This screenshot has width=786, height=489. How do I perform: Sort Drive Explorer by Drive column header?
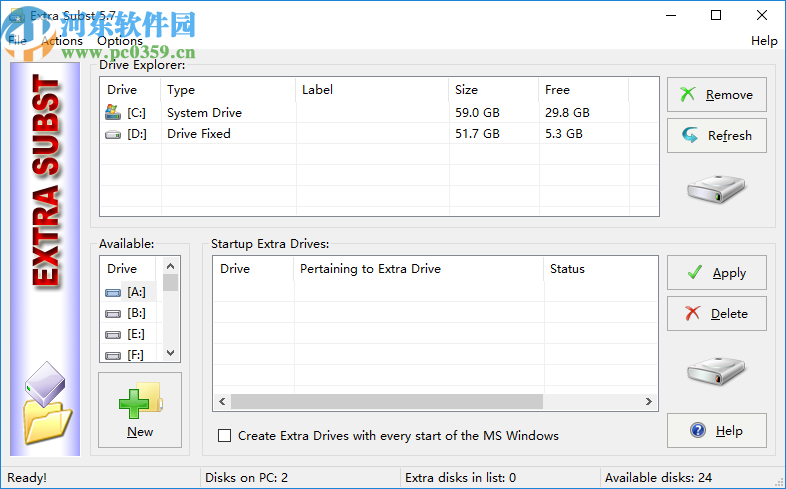(x=131, y=90)
